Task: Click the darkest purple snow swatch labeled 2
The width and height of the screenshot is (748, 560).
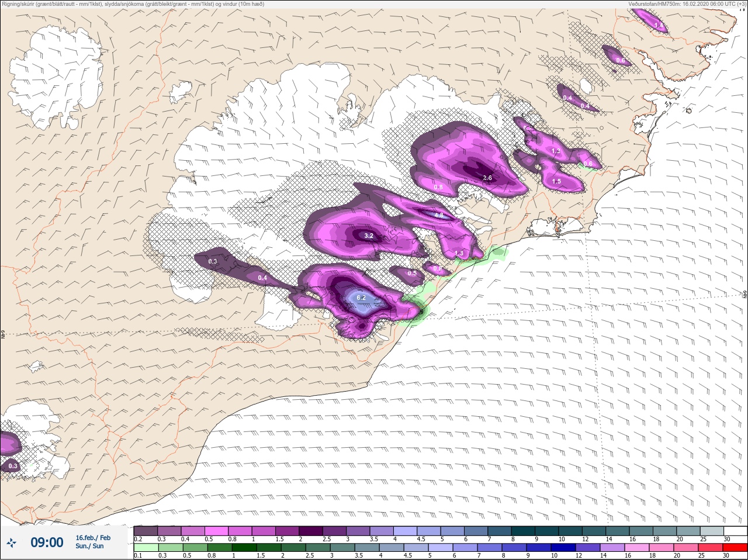Action: 310,531
